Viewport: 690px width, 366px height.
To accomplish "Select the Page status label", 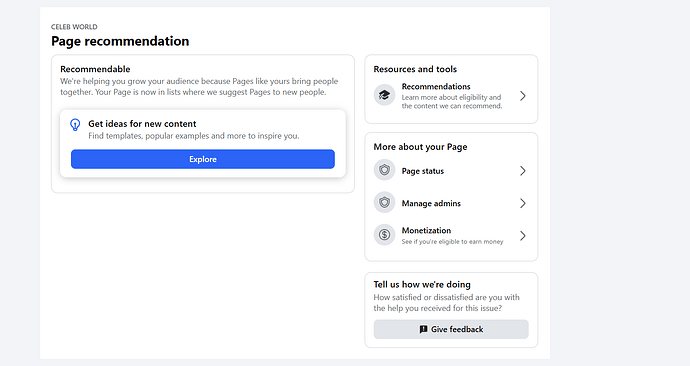I will (422, 171).
